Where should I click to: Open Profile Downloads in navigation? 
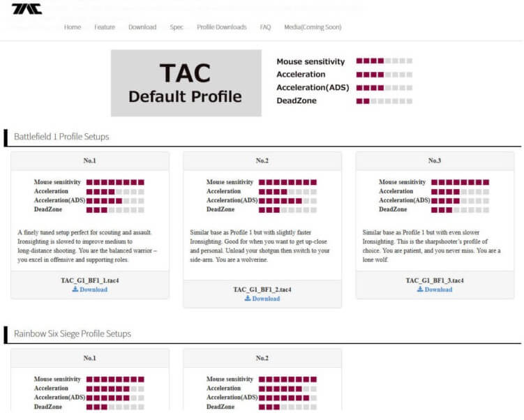[222, 27]
